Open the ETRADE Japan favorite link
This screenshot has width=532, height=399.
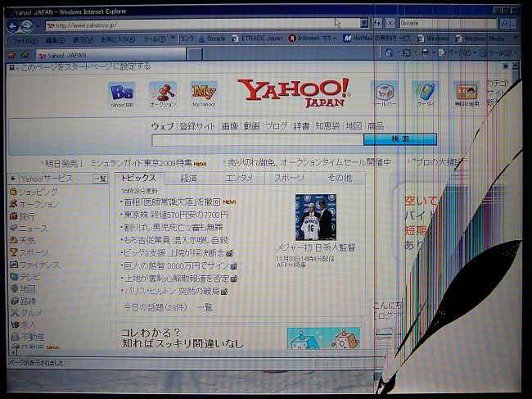(x=257, y=38)
